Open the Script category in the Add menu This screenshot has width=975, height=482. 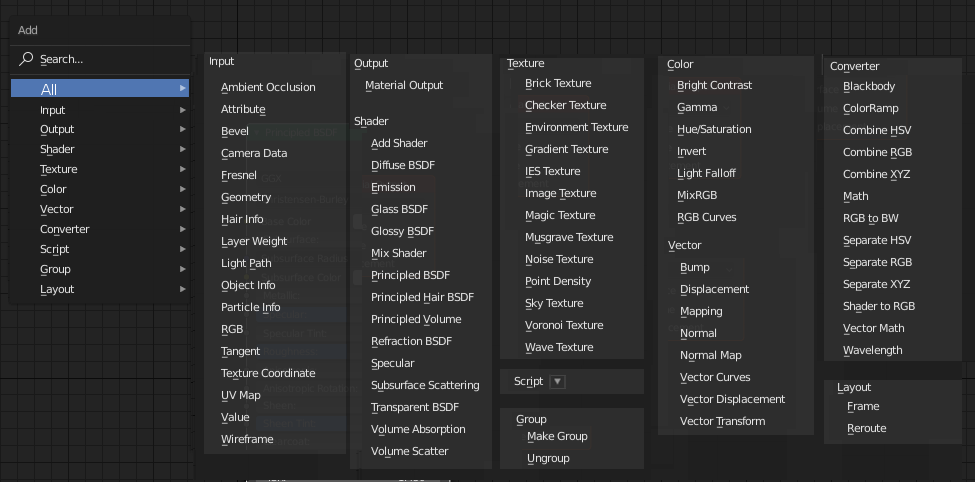100,249
